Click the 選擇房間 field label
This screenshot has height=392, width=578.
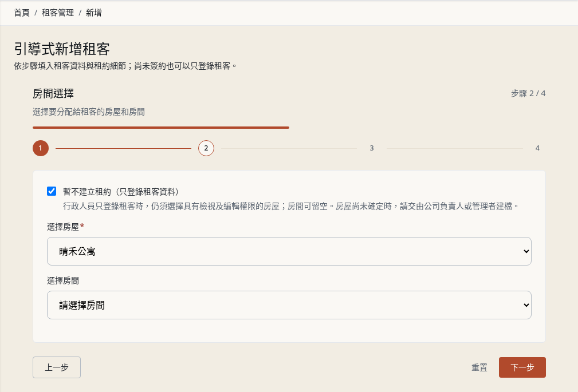click(63, 281)
